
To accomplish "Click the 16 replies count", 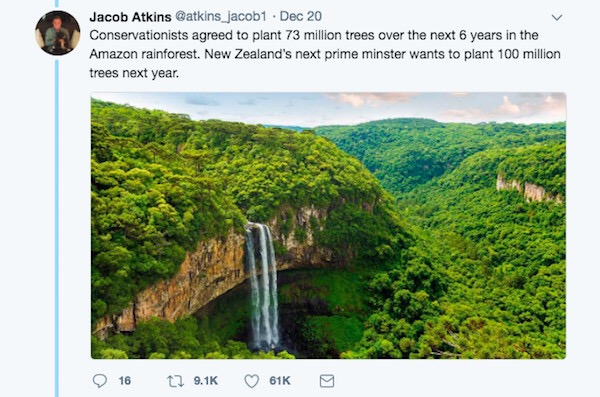I will (125, 381).
